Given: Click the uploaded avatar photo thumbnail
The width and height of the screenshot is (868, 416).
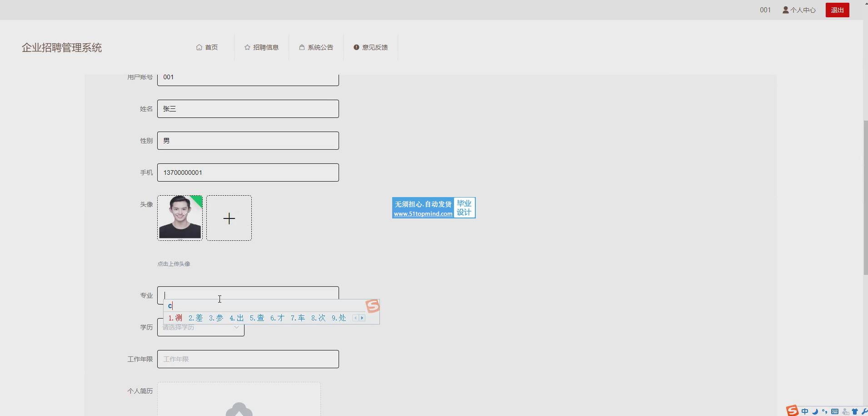Looking at the screenshot, I should coord(180,218).
